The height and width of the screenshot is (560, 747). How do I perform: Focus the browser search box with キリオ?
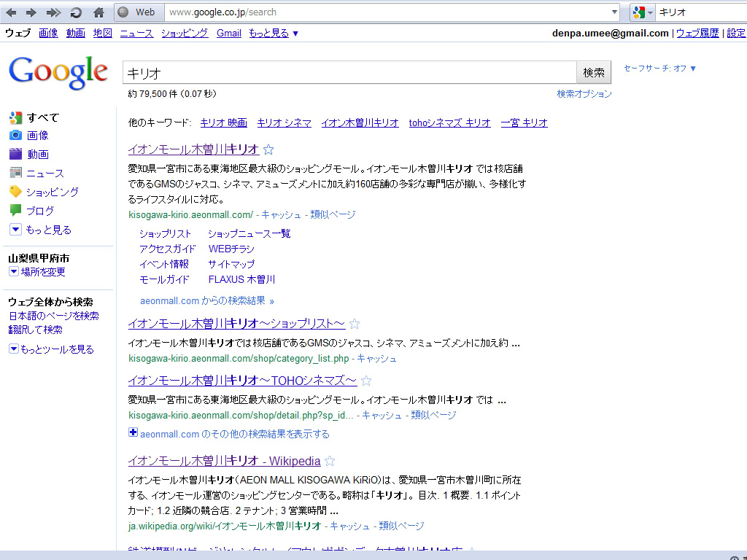[701, 12]
